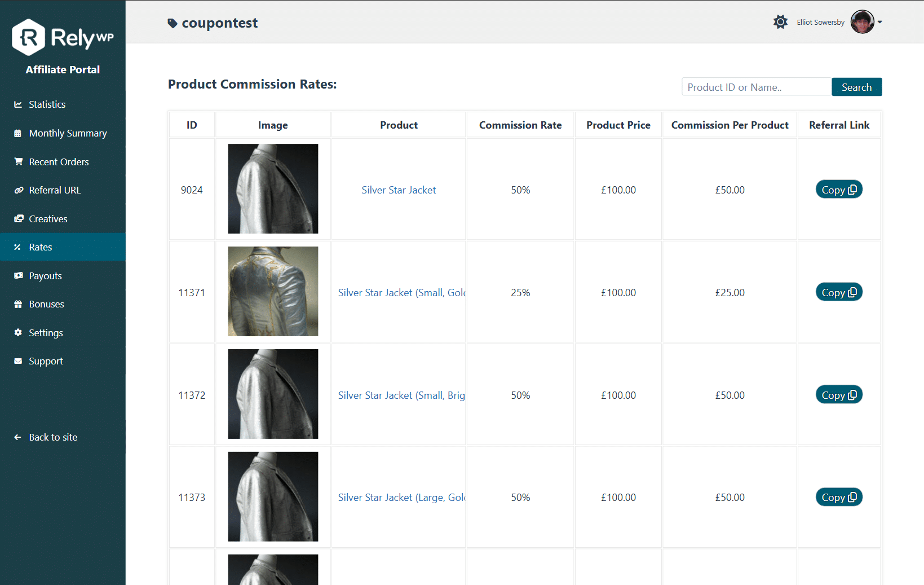Screen dimensions: 924x585
Task: Expand the user menu dropdown arrow
Action: pyautogui.click(x=879, y=23)
